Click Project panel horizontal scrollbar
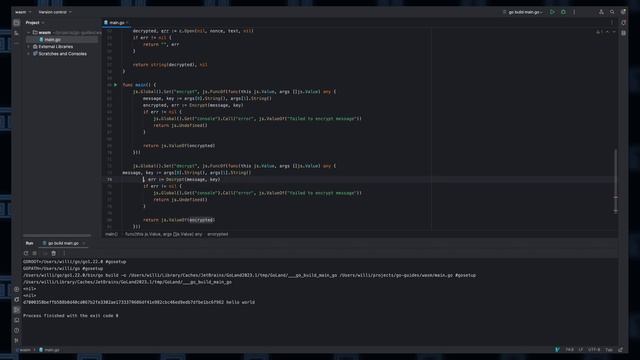The width and height of the screenshot is (640, 360). tap(57, 236)
